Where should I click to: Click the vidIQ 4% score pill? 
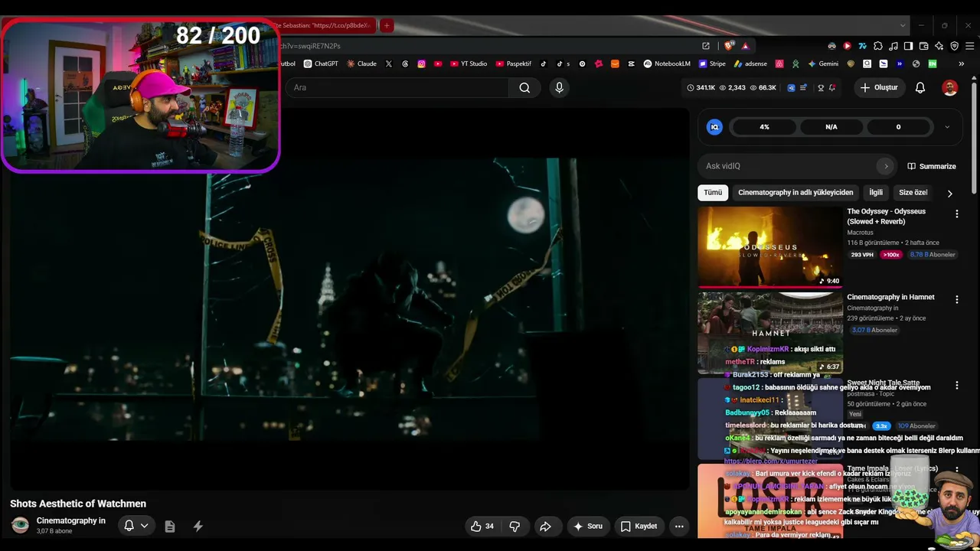click(x=764, y=127)
